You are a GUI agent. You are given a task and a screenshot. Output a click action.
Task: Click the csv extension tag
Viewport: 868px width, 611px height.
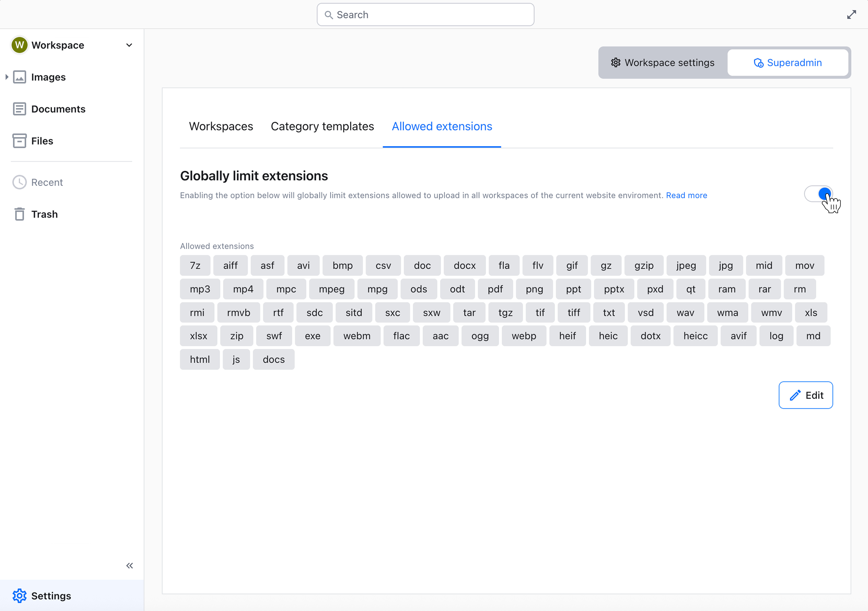(383, 265)
